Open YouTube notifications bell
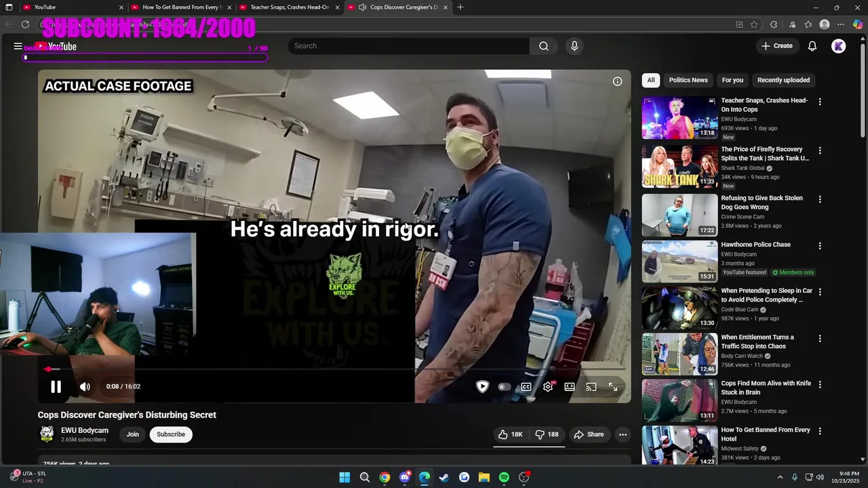 click(812, 46)
